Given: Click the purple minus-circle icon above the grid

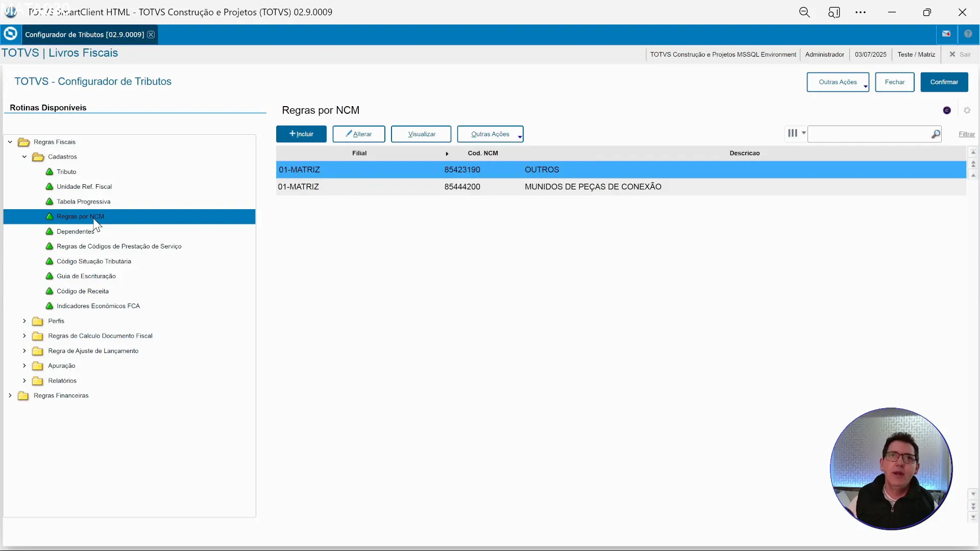Looking at the screenshot, I should click(x=947, y=110).
